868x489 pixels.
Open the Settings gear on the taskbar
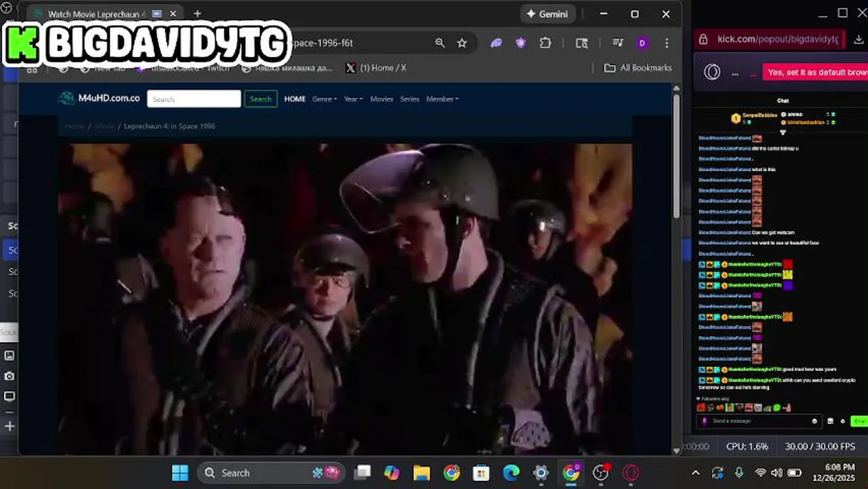pos(541,473)
